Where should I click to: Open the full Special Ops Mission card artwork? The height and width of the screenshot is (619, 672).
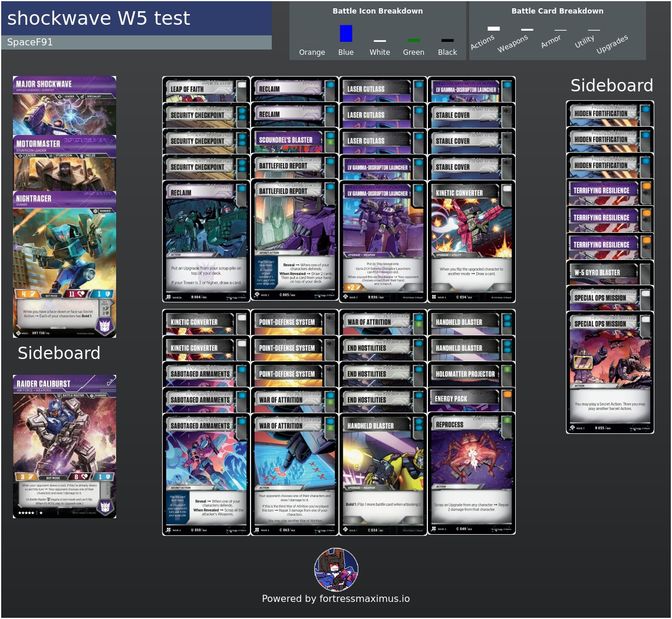(610, 357)
